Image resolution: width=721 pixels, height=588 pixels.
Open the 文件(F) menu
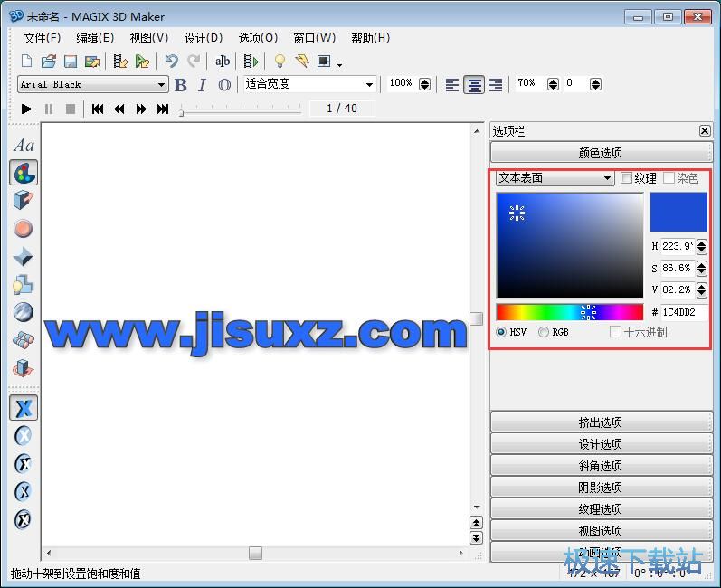point(42,38)
